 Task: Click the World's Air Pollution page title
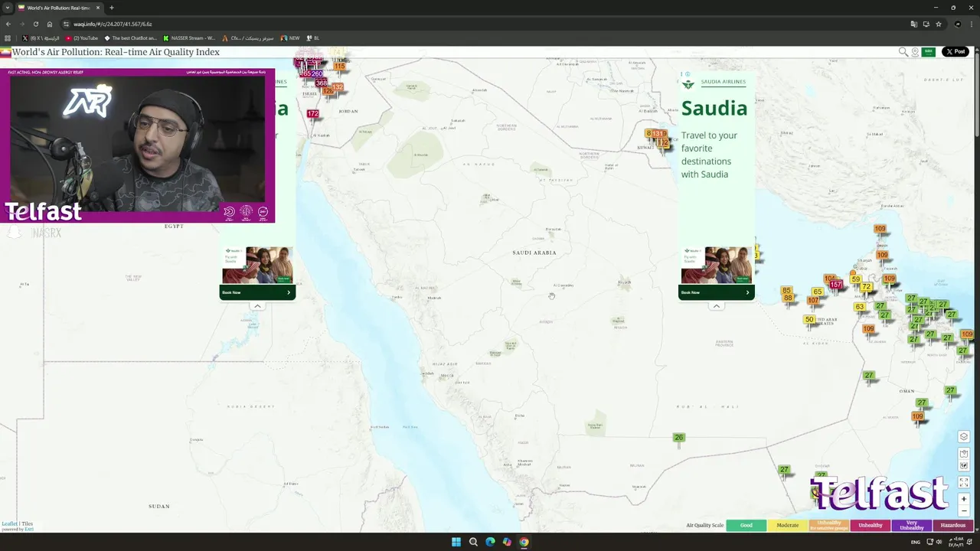(116, 52)
